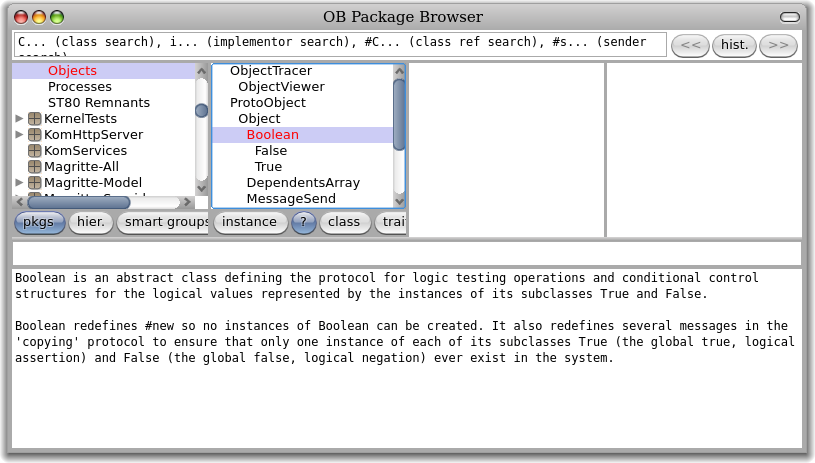Screen dimensions: 815x463
Task: Click the question mark comment button
Action: tap(303, 222)
